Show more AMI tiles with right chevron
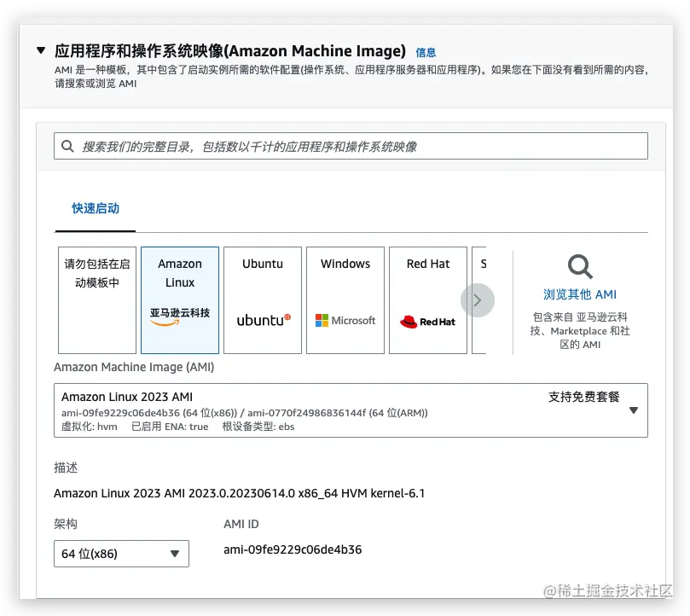 pos(478,300)
